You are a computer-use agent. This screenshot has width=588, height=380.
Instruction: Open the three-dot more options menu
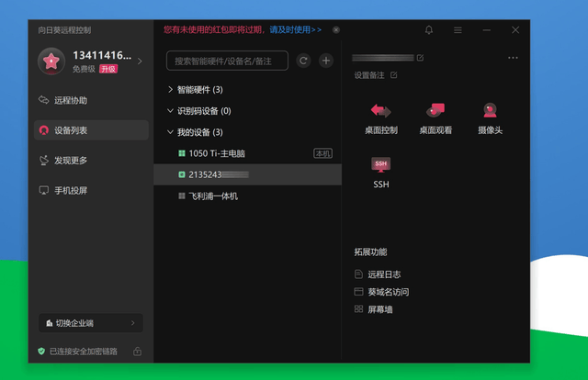pos(513,58)
